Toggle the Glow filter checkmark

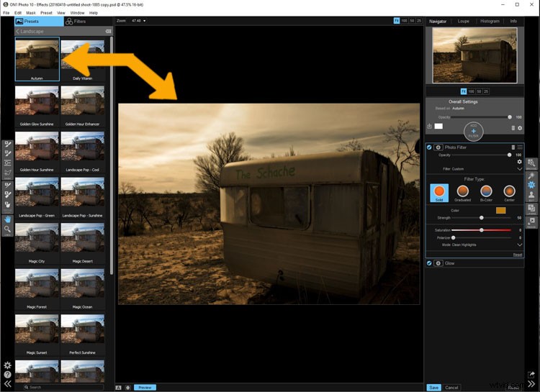click(429, 263)
